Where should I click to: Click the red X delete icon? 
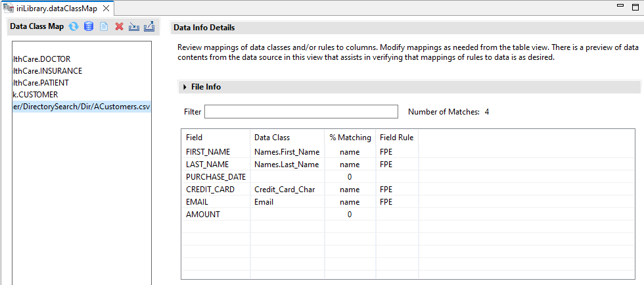click(119, 27)
